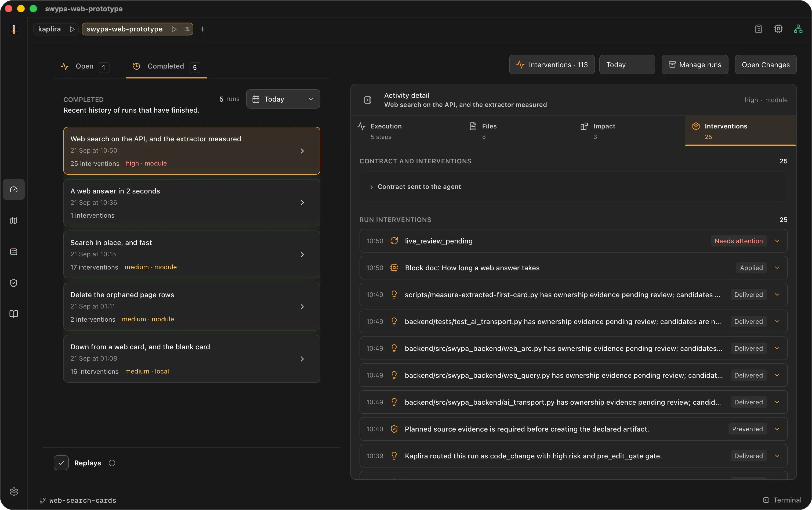The image size is (812, 510).
Task: Select the dashboard gauge sidebar icon
Action: click(x=14, y=189)
